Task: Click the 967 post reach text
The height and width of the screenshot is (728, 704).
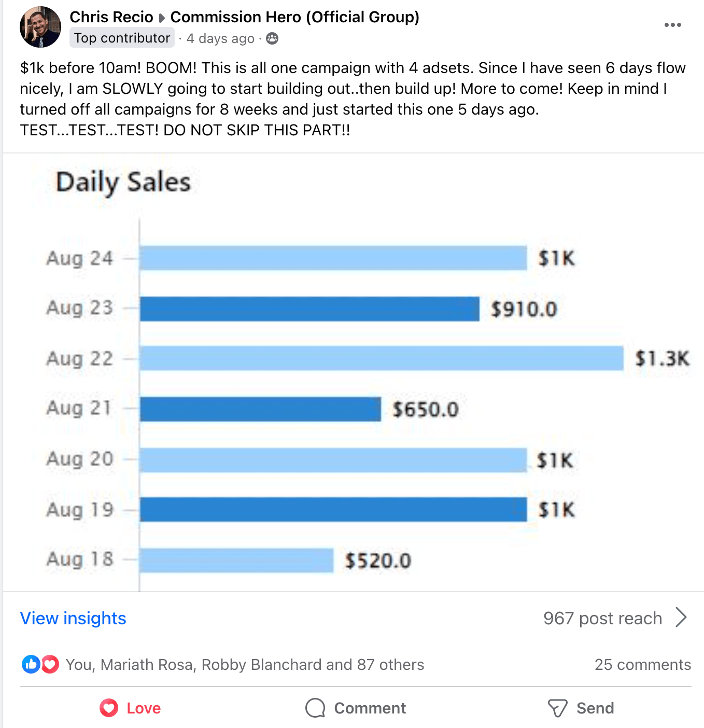Action: coord(602,618)
